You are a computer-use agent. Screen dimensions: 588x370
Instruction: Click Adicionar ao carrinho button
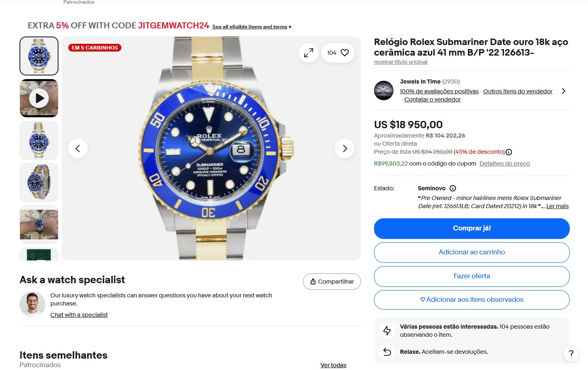click(471, 252)
